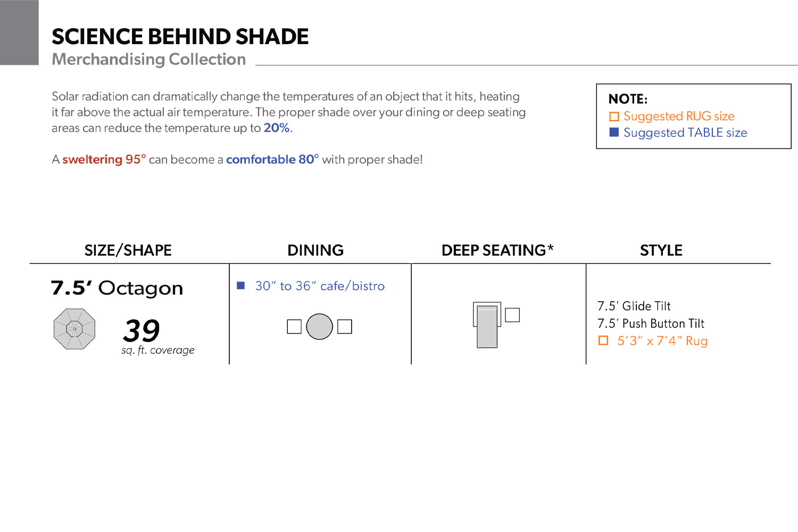Image resolution: width=798 pixels, height=532 pixels.
Task: Select the chair square left of round table
Action: [294, 327]
